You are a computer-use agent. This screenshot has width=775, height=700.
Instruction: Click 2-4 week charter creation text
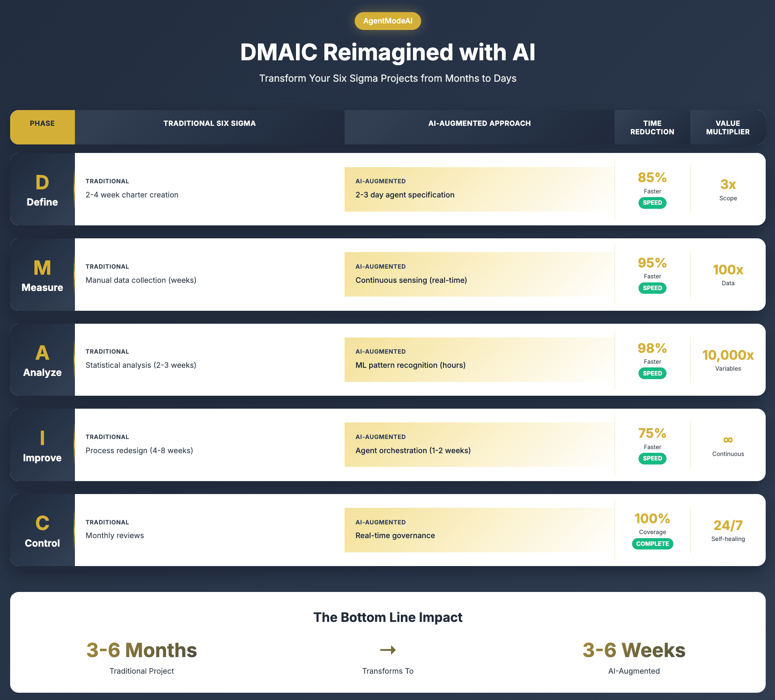point(132,195)
